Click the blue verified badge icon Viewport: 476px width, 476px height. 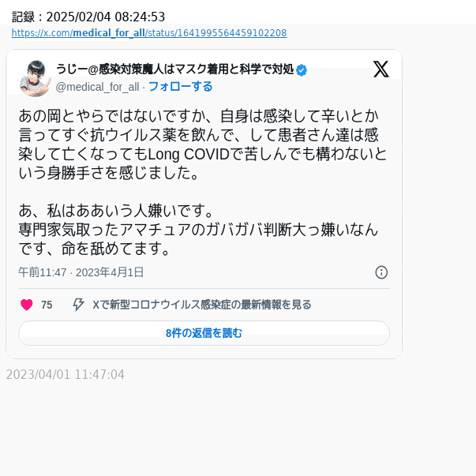[301, 70]
